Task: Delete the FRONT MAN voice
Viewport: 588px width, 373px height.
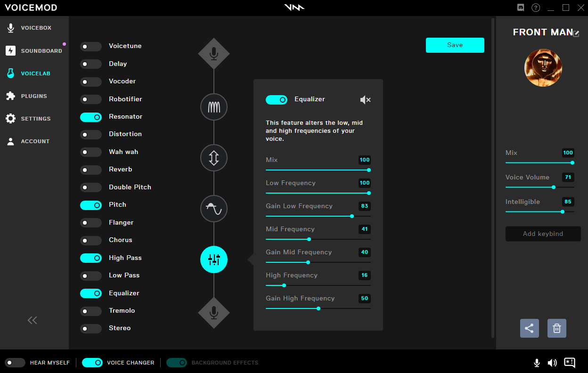Action: tap(556, 328)
